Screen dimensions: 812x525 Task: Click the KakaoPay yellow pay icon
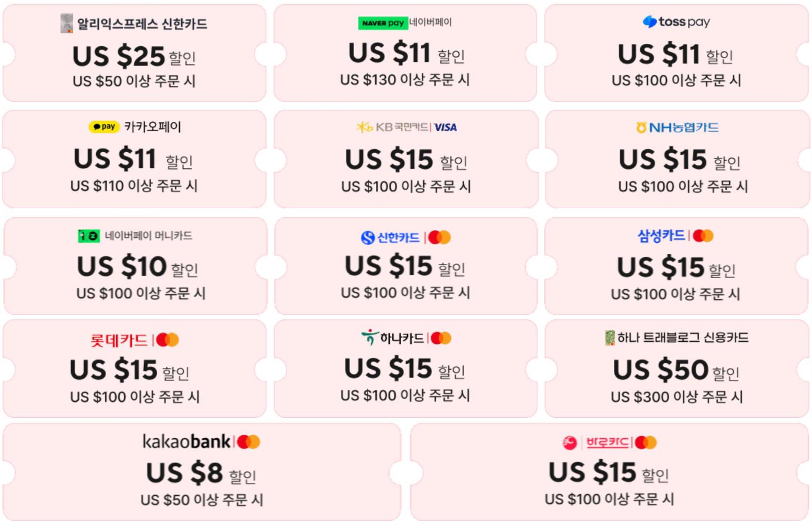coord(104,126)
